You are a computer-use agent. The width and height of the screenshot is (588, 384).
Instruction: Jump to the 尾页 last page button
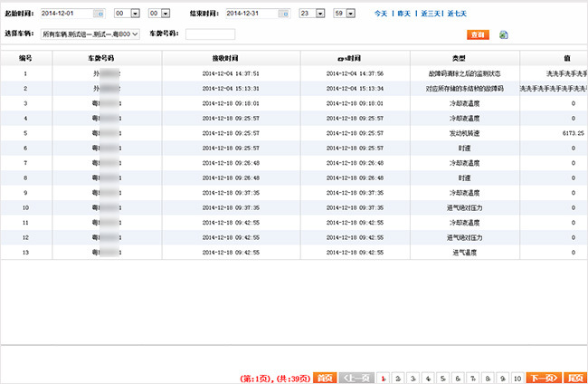tap(575, 378)
